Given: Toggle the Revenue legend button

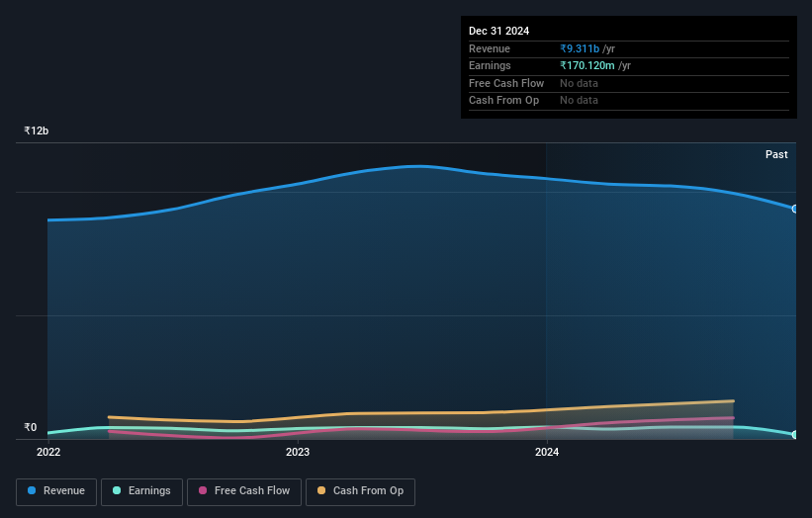Looking at the screenshot, I should coord(56,491).
